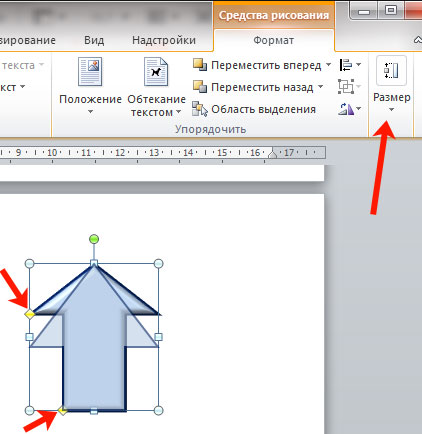The width and height of the screenshot is (422, 434).
Task: Click the Group objects icon
Action: pyautogui.click(x=346, y=87)
